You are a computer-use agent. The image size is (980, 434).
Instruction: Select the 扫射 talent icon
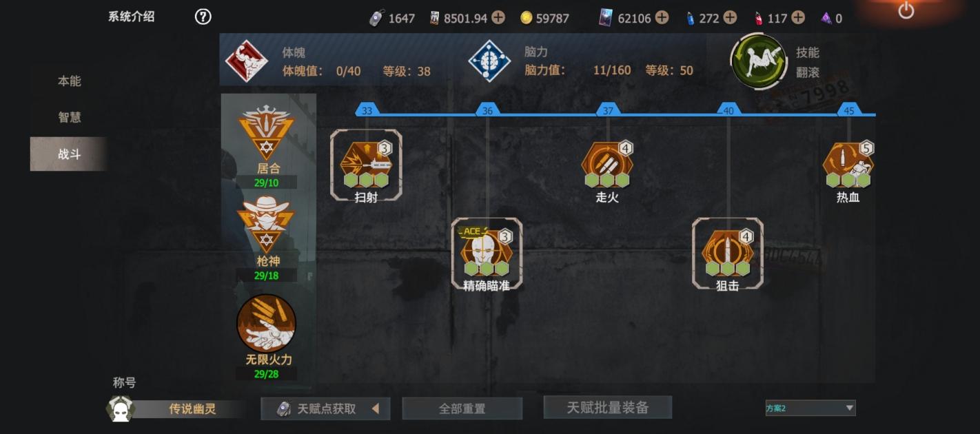[366, 164]
